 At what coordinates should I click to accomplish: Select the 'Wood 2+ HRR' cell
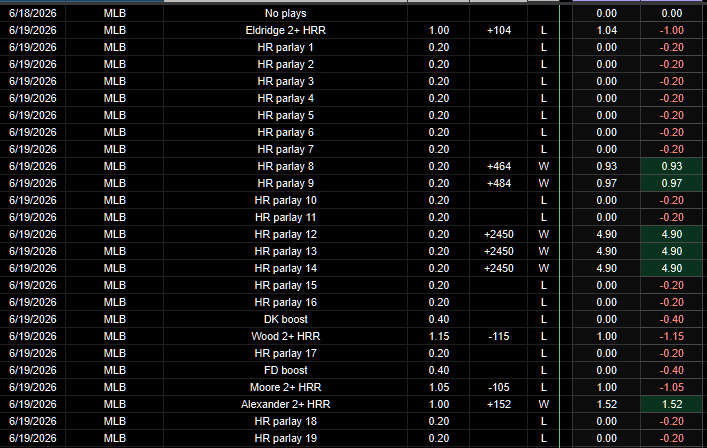285,336
